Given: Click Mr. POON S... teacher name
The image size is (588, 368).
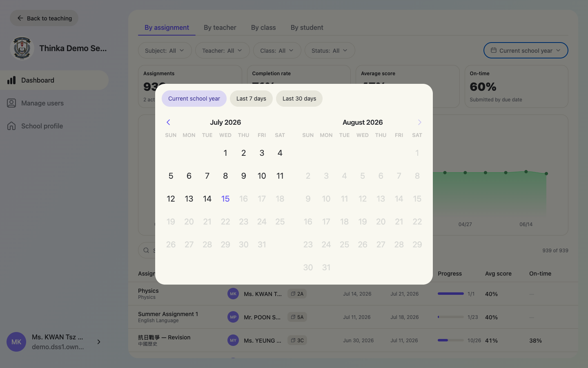Looking at the screenshot, I should (x=262, y=317).
